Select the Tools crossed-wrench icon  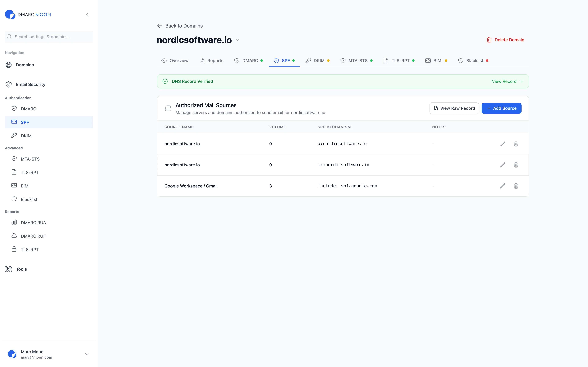click(9, 269)
